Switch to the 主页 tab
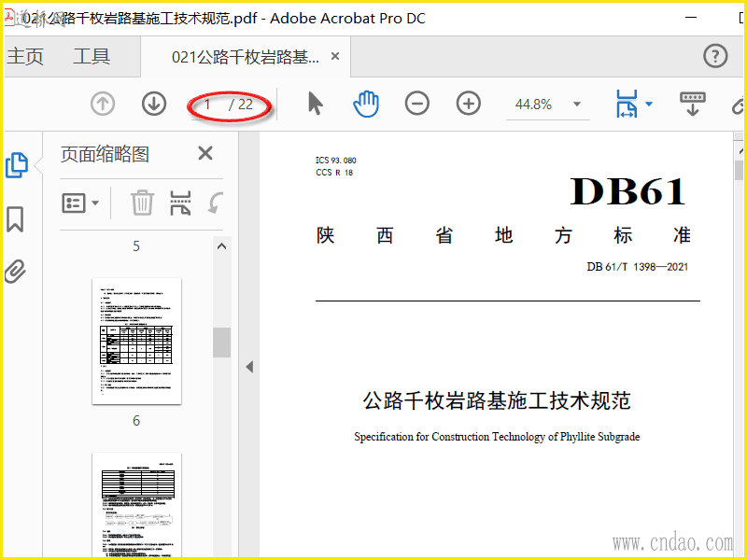 (x=26, y=56)
